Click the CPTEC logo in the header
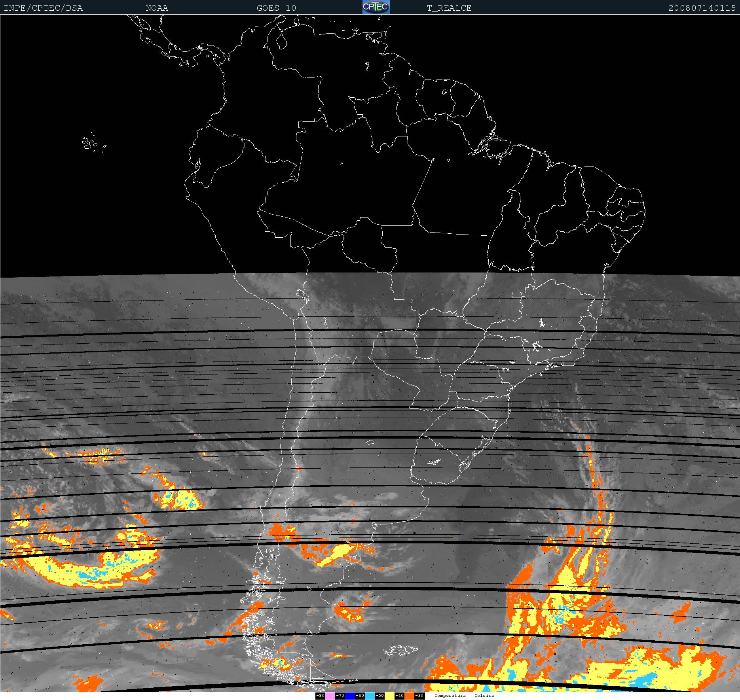 (x=376, y=8)
